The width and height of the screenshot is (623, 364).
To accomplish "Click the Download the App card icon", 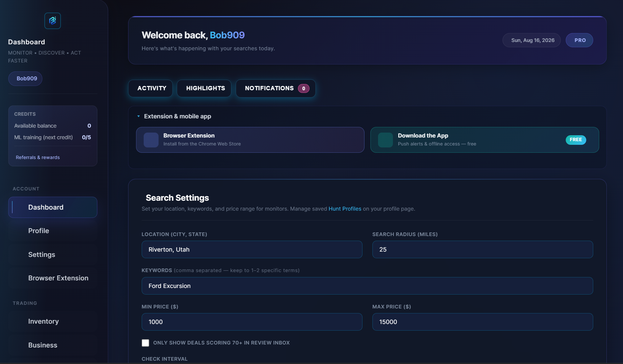I will (385, 140).
